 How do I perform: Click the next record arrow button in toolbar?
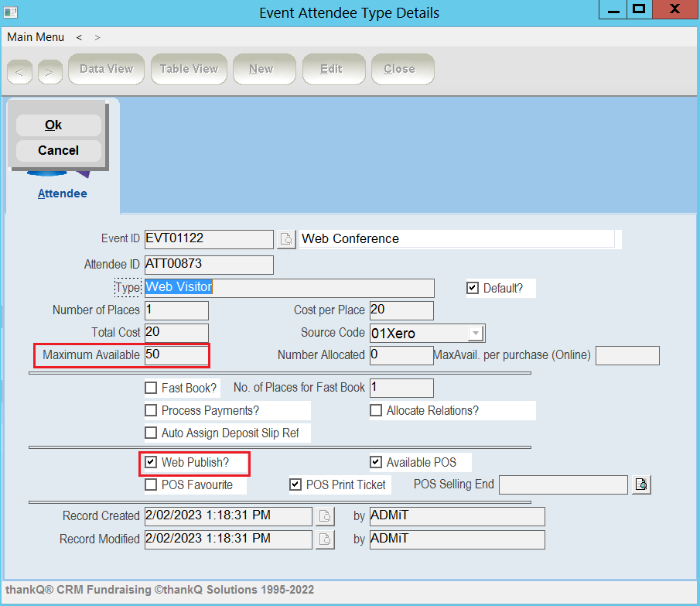[x=50, y=71]
